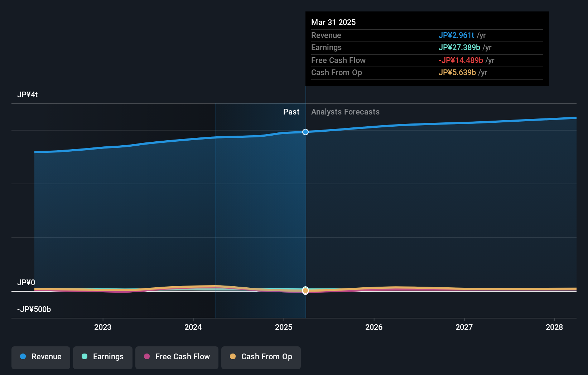
Task: Select the 2025 x-axis label
Action: (x=284, y=327)
